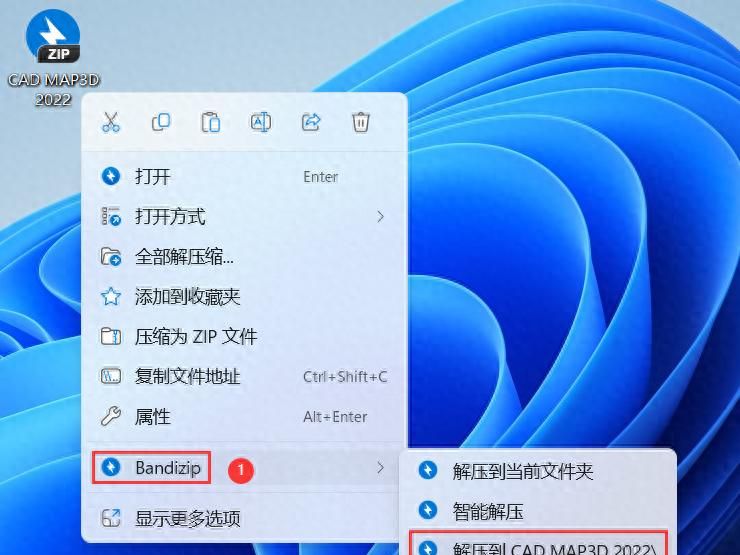Click the Bandizip icon beside 打开
The image size is (740, 555).
point(111,177)
